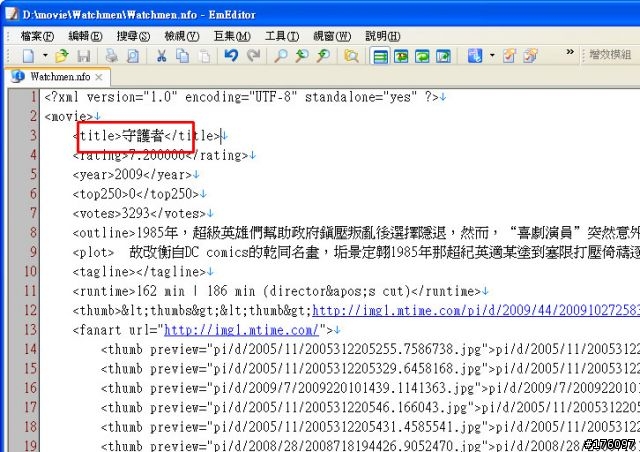Click line number 19 in the margin

[31, 445]
